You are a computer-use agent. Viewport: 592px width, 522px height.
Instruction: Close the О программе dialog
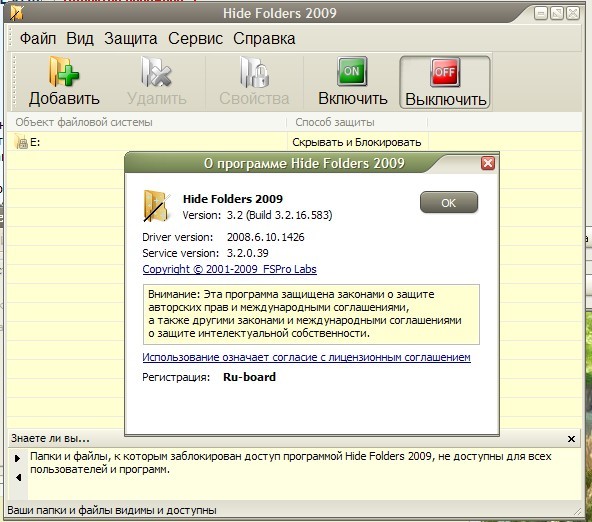(488, 163)
